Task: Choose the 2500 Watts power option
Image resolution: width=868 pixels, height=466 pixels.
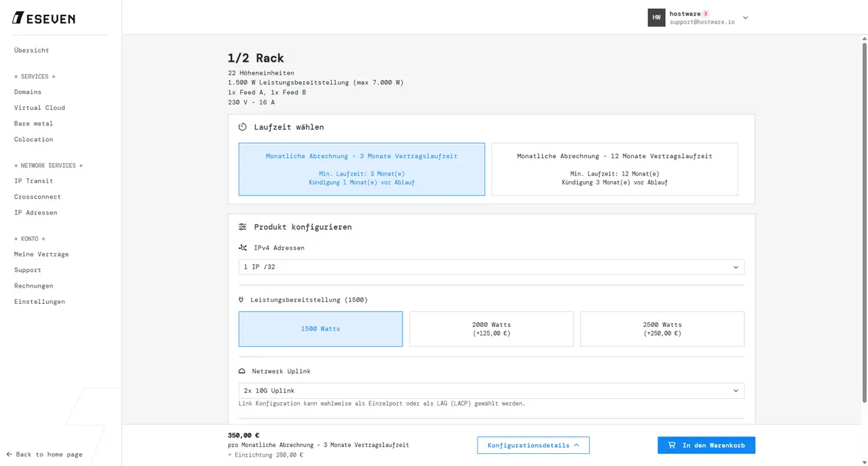Action: (x=662, y=329)
